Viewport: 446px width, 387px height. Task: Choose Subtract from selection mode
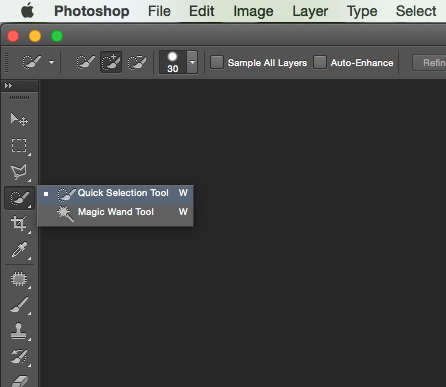point(137,62)
